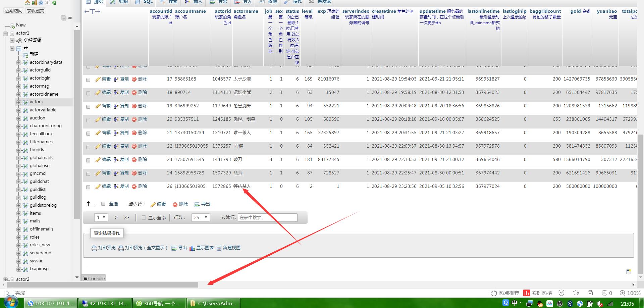This screenshot has width=644, height=308.
Task: Click the page right vertical scrollbar thumb
Action: click(x=640, y=204)
